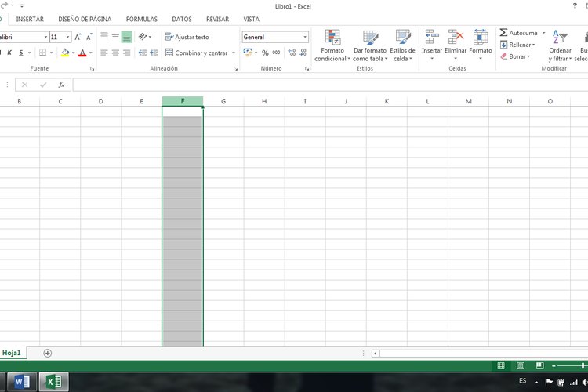
Task: Click the increase font size icon
Action: coord(78,37)
